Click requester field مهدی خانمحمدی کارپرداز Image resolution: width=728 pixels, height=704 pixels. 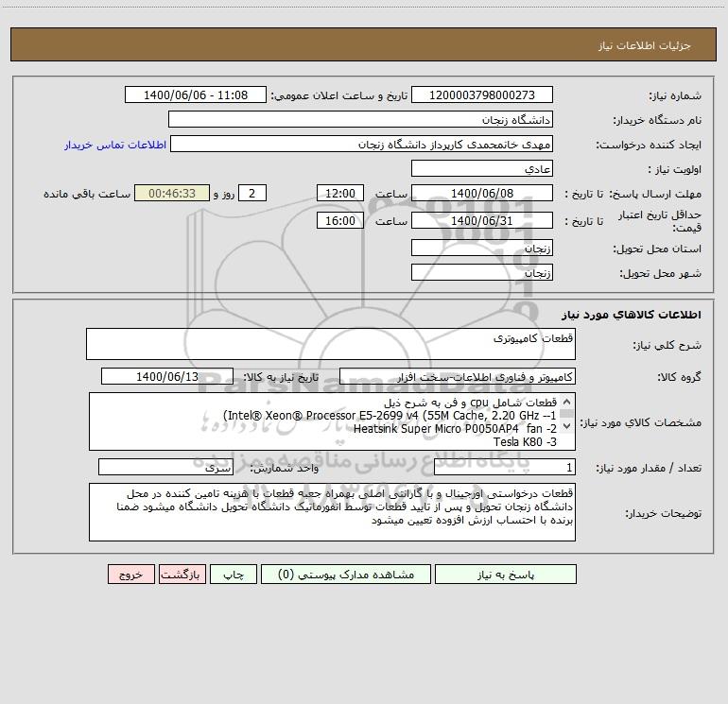[361, 145]
